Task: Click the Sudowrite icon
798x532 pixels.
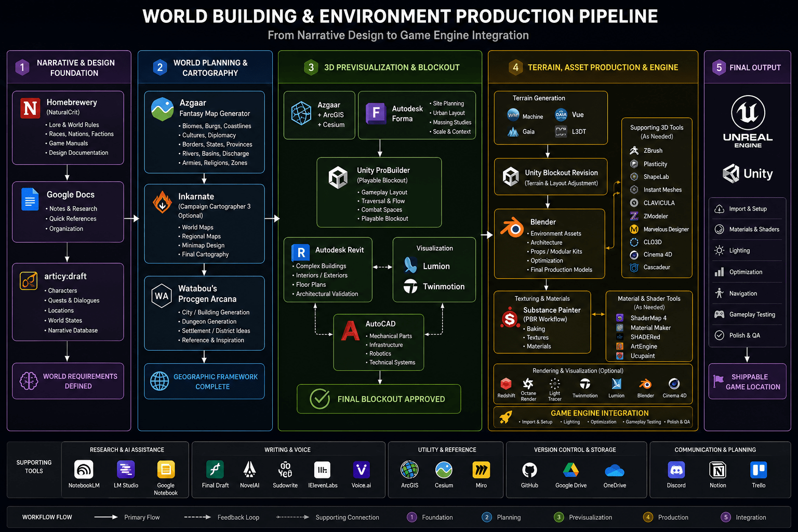Action: pyautogui.click(x=285, y=470)
